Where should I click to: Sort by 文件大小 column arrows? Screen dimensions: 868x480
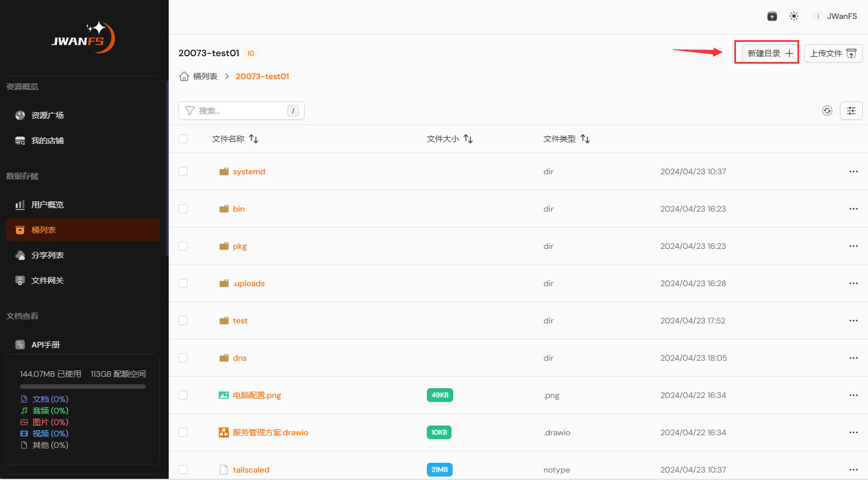(x=468, y=139)
